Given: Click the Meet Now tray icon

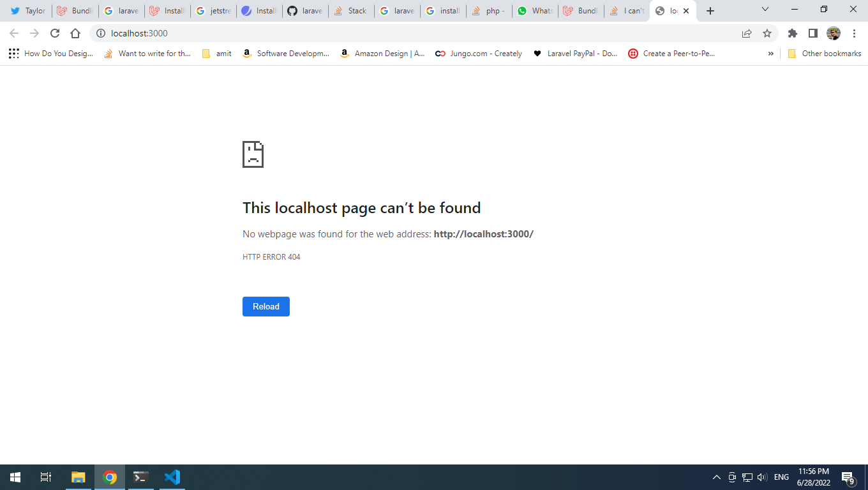Looking at the screenshot, I should [x=732, y=477].
